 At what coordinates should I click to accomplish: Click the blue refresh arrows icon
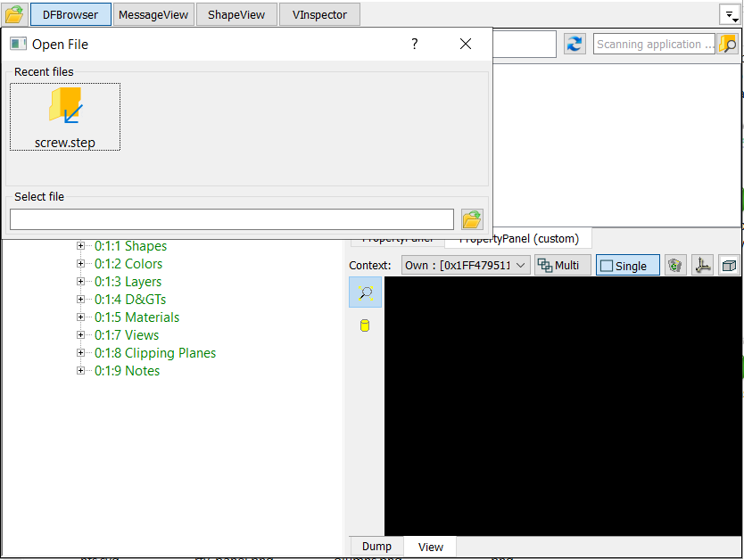575,45
